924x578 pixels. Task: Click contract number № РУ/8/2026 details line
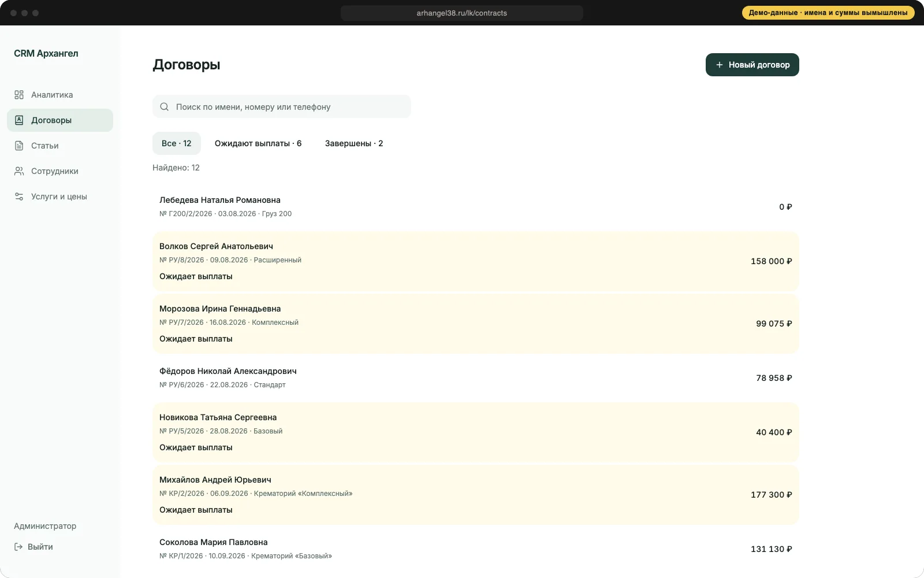coord(230,260)
